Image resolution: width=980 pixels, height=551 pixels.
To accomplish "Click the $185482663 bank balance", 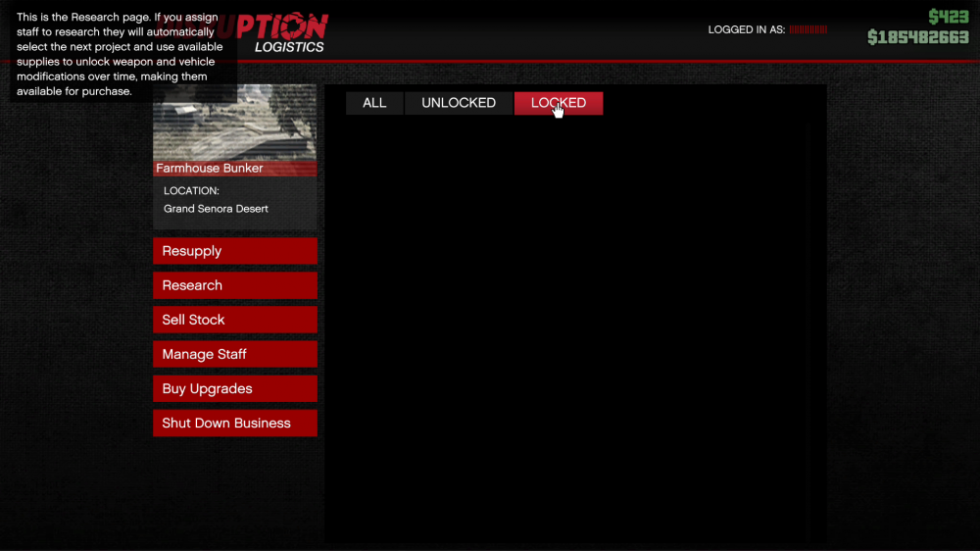I will click(917, 37).
